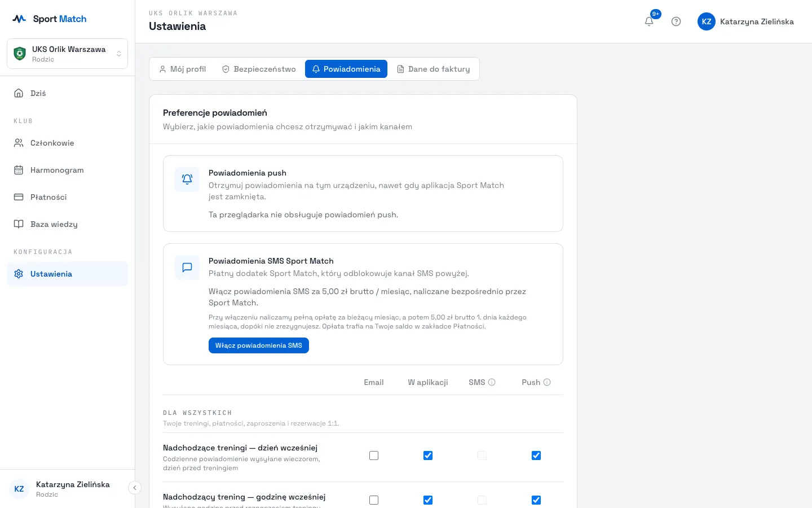Enable Email for trainings a day earlier
Viewport: 812px width, 508px height.
coord(374,456)
